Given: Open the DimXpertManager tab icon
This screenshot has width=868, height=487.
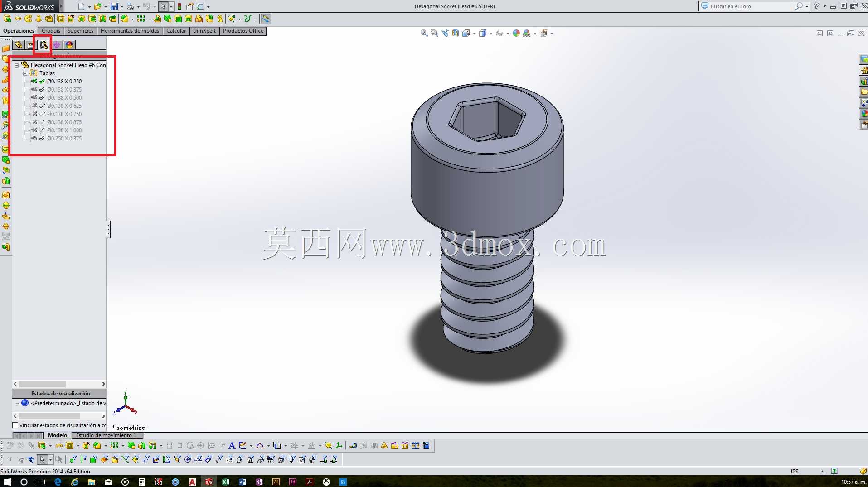Looking at the screenshot, I should click(57, 45).
